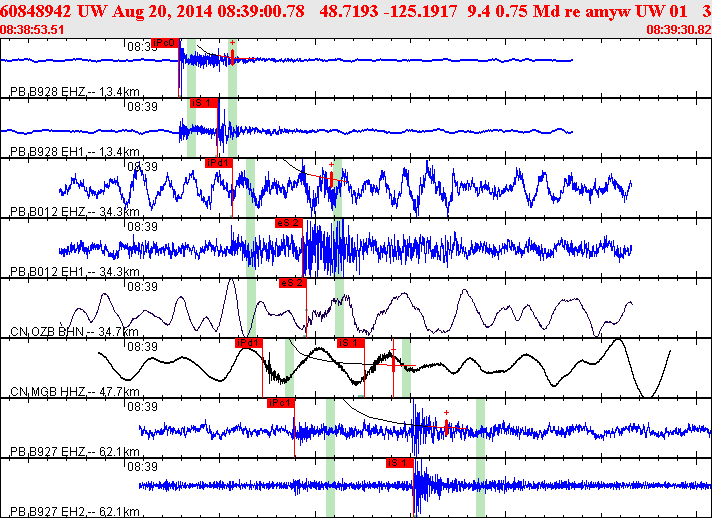Image resolution: width=712 pixels, height=518 pixels.
Task: Select the 'CN MGB HHZ -- 47.7km' channel label
Action: point(75,391)
